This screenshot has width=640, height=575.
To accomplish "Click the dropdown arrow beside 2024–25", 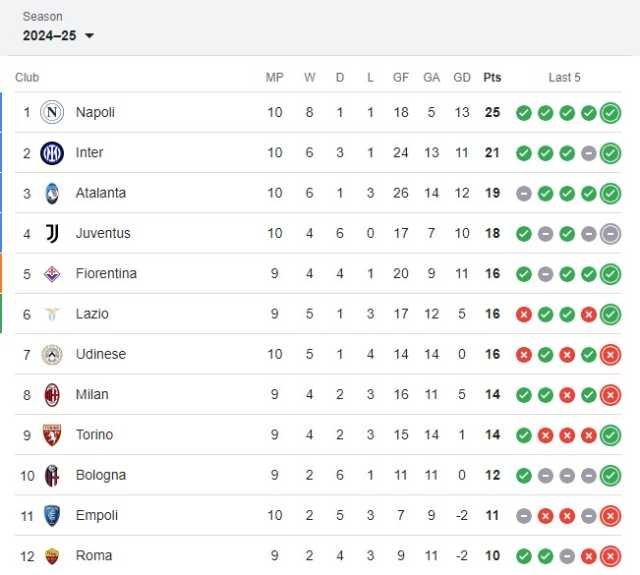I will click(89, 36).
